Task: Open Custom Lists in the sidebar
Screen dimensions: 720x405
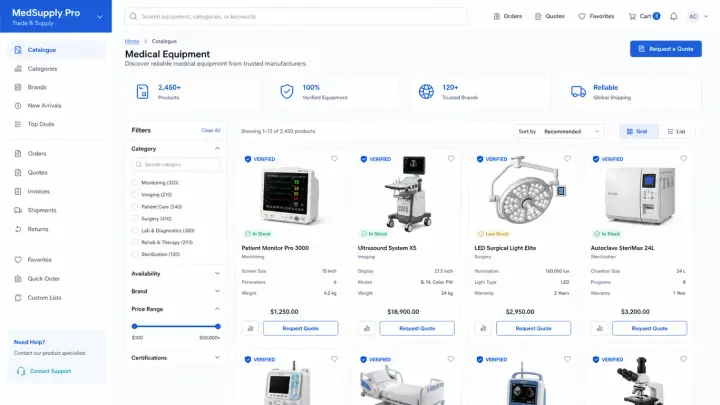Action: pos(56,298)
